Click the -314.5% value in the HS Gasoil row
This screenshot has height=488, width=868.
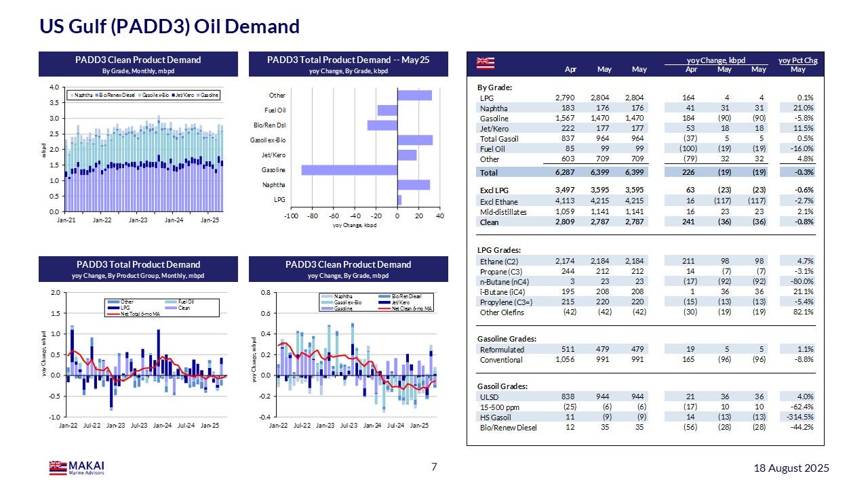pyautogui.click(x=799, y=418)
